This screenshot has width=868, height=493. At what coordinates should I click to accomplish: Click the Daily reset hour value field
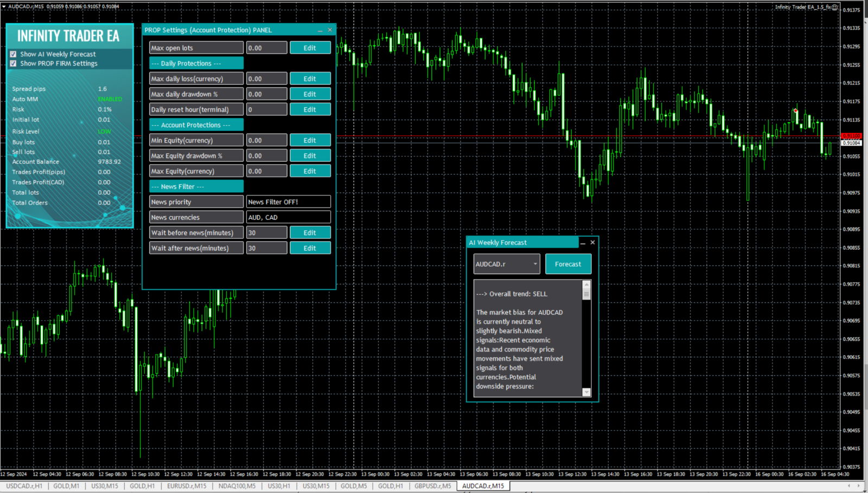[266, 110]
